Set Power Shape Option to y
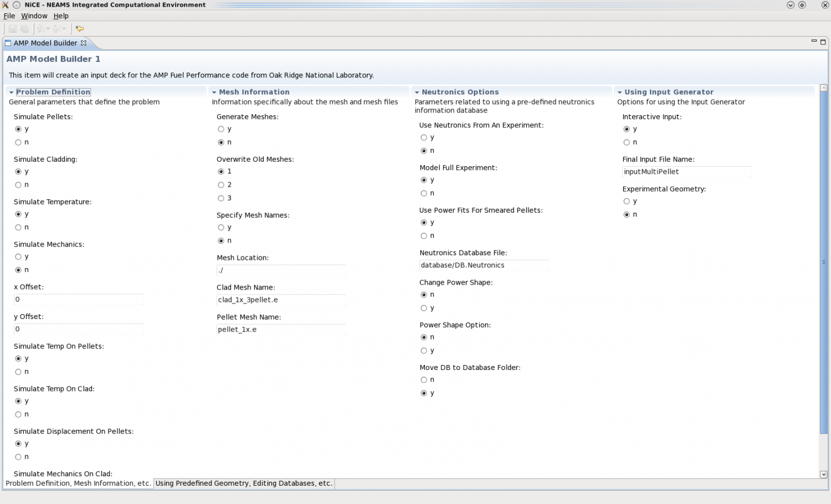Screen dimensions: 831x504 click(424, 351)
